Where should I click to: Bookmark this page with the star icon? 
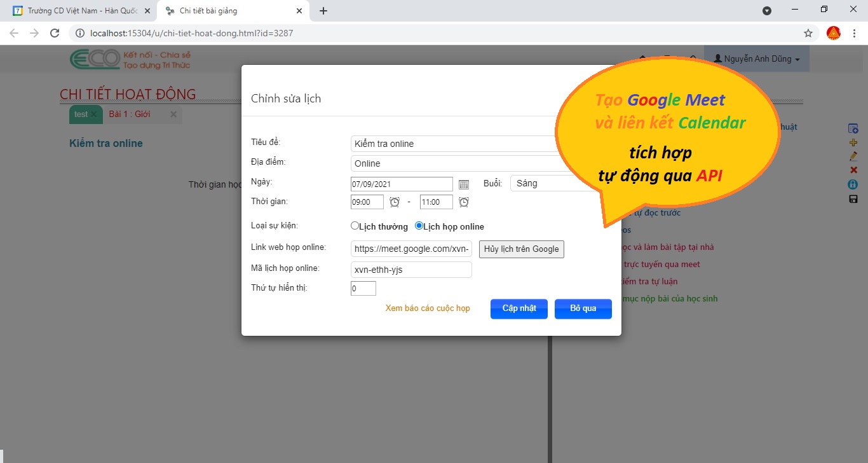click(808, 33)
